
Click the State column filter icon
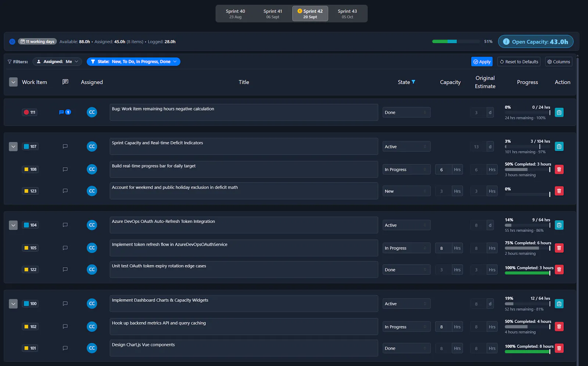click(413, 82)
